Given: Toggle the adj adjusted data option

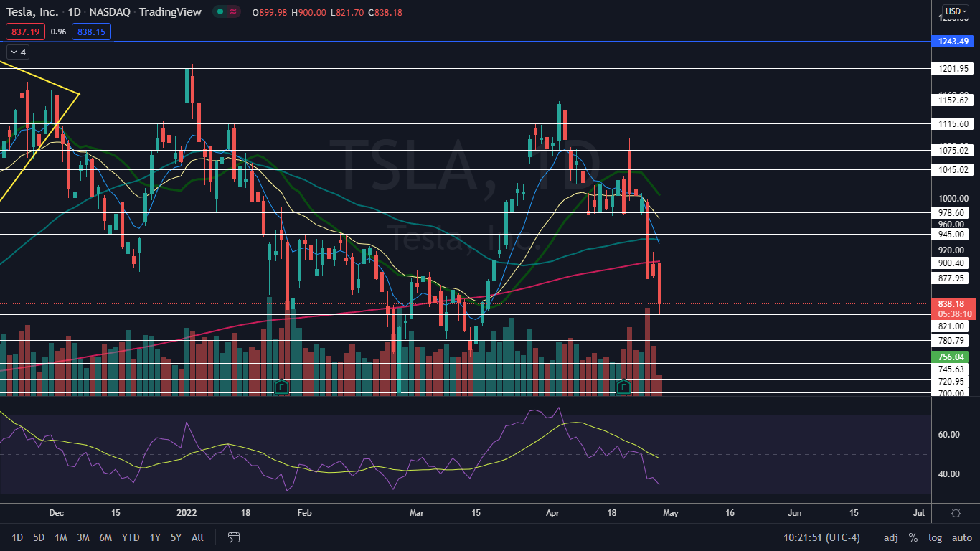Looking at the screenshot, I should pos(890,537).
